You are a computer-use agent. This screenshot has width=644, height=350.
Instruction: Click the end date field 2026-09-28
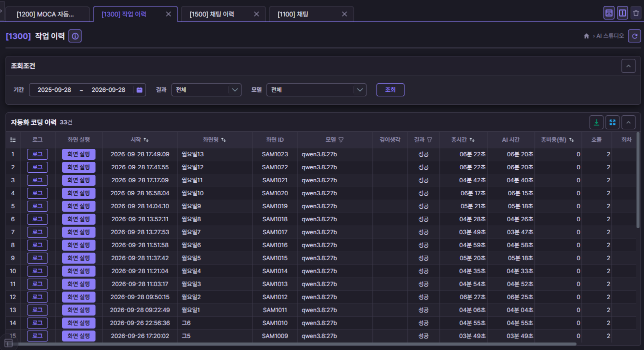pos(108,90)
